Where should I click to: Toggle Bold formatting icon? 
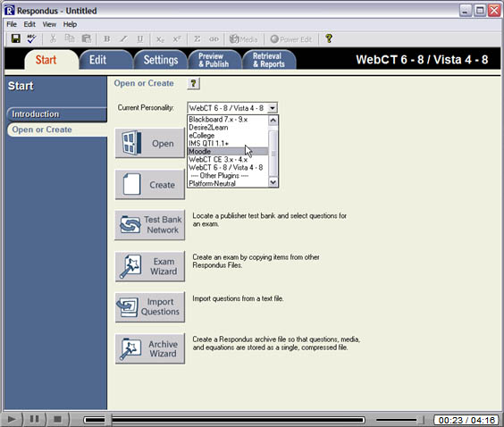point(107,39)
